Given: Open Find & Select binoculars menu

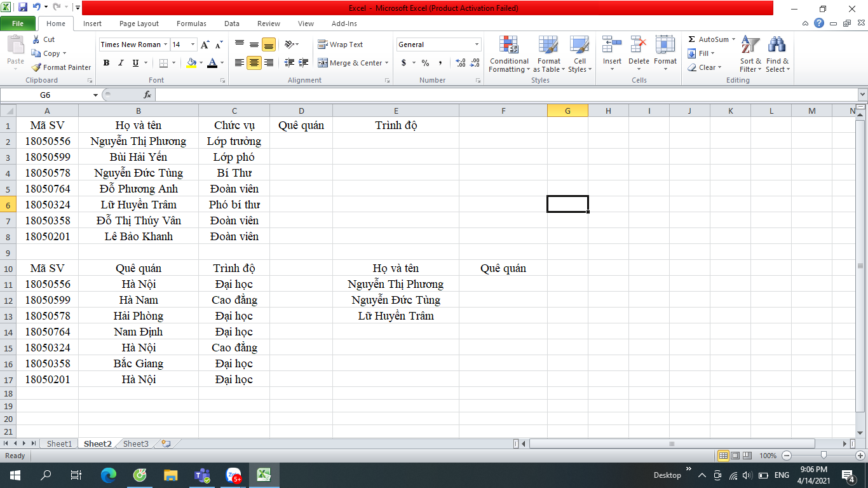Looking at the screenshot, I should 777,55.
